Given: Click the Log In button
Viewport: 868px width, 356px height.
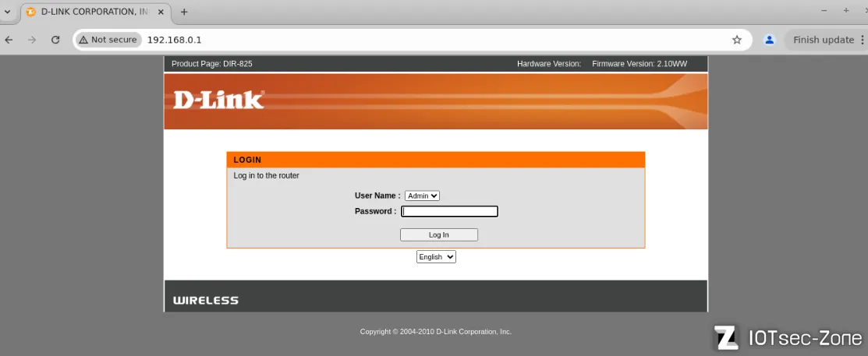Looking at the screenshot, I should (439, 235).
